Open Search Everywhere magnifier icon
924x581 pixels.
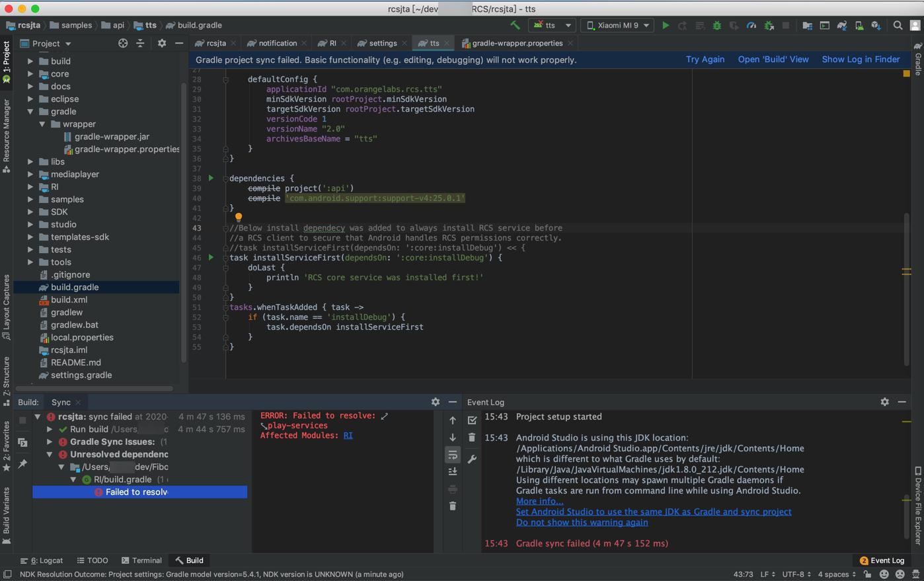coord(898,25)
